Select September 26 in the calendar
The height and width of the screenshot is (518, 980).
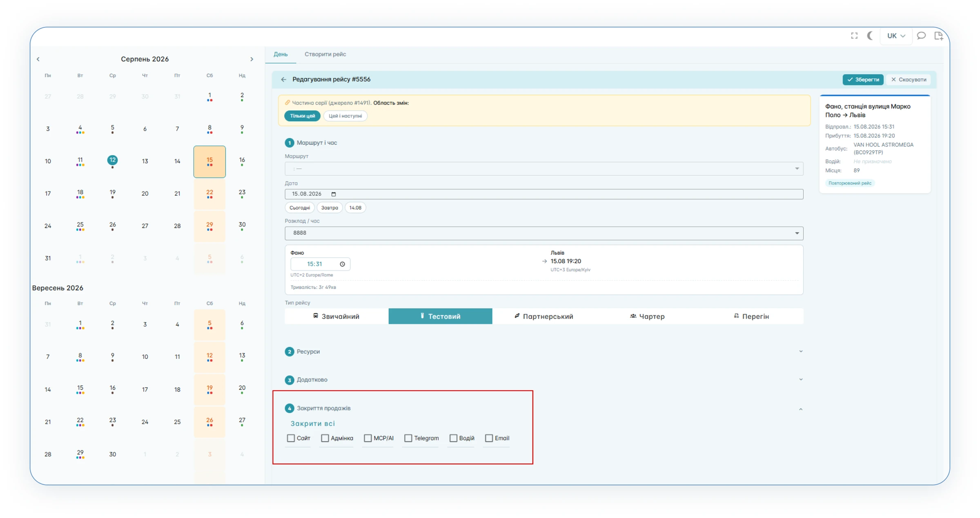coord(209,422)
